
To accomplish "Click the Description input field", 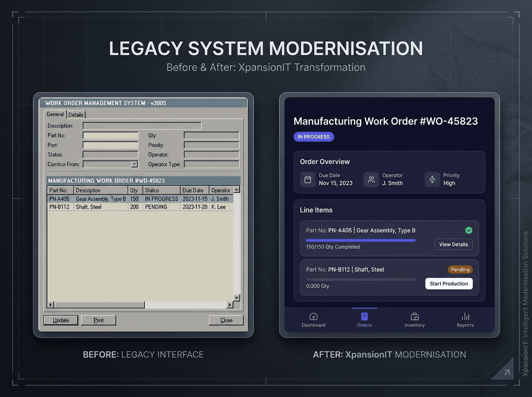I will tap(142, 126).
